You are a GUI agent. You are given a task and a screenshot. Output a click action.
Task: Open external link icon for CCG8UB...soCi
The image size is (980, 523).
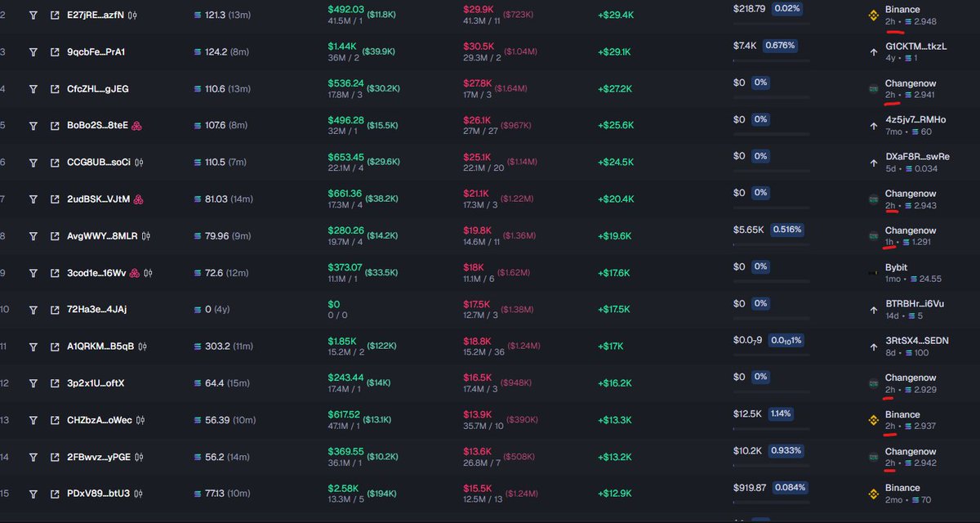point(55,162)
